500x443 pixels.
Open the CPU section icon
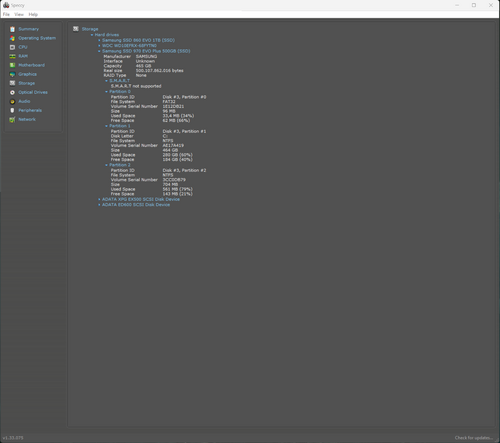12,47
